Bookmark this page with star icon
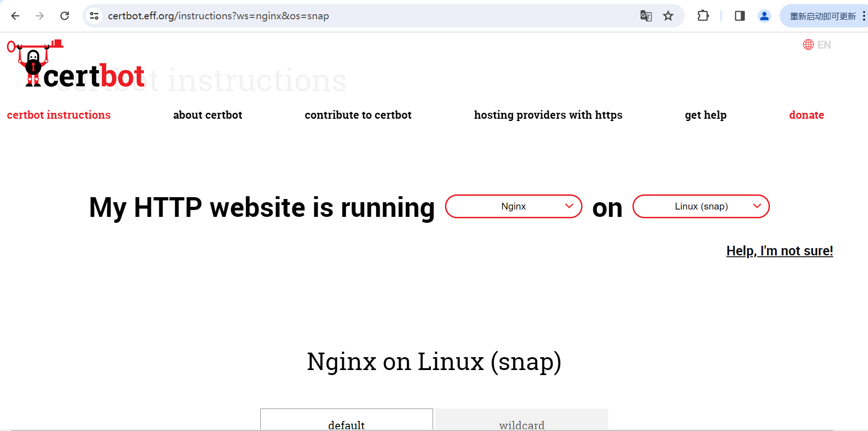The image size is (868, 431). pyautogui.click(x=668, y=16)
